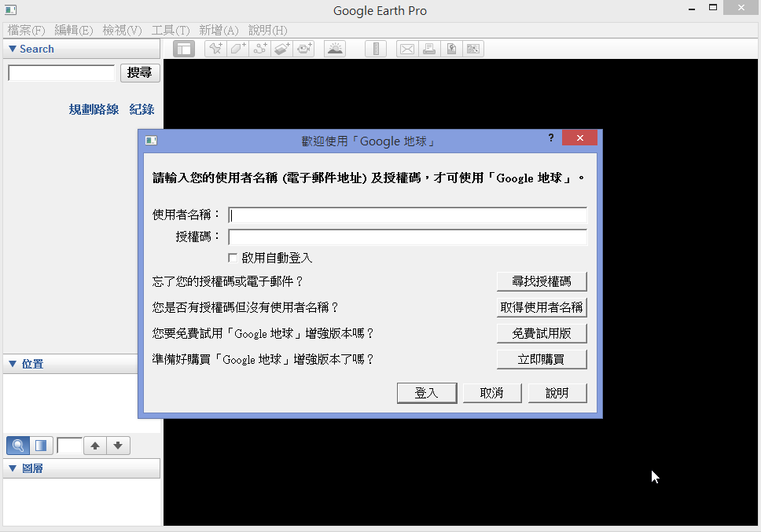Click the panel toggle icon beside the magnifier
Viewport: 761px width, 532px height.
(41, 446)
